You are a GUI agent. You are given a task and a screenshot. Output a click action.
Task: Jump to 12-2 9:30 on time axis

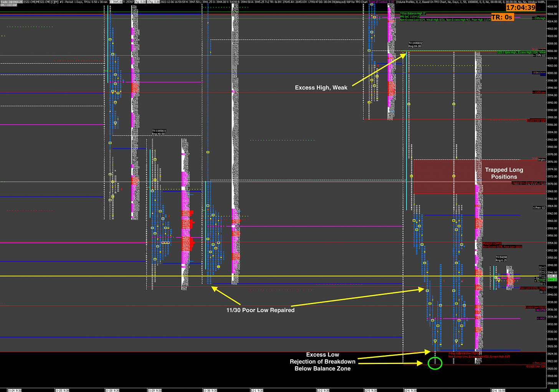pos(323,390)
